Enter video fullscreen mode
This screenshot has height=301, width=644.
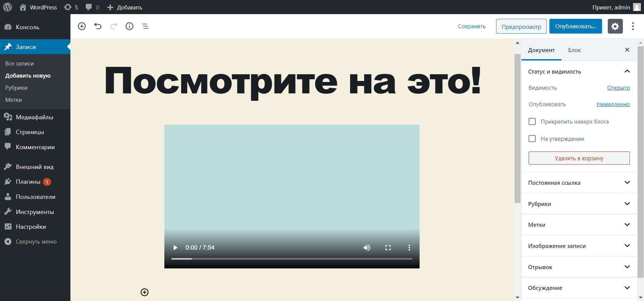click(388, 248)
